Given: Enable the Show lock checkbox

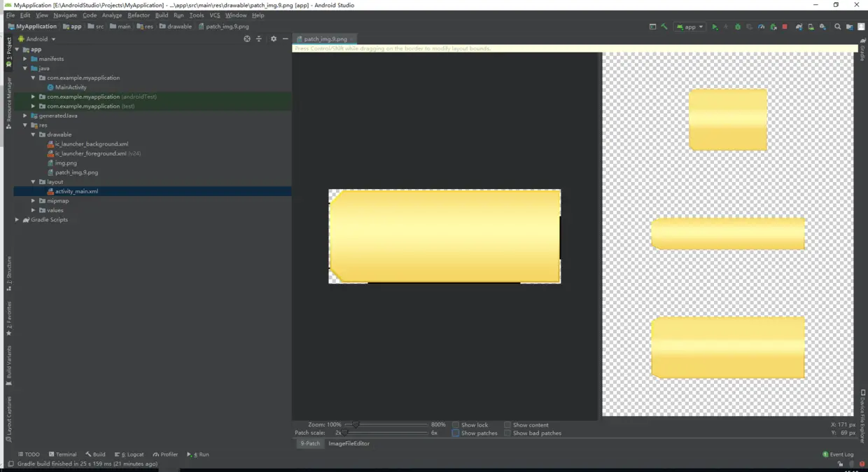Looking at the screenshot, I should (x=455, y=424).
